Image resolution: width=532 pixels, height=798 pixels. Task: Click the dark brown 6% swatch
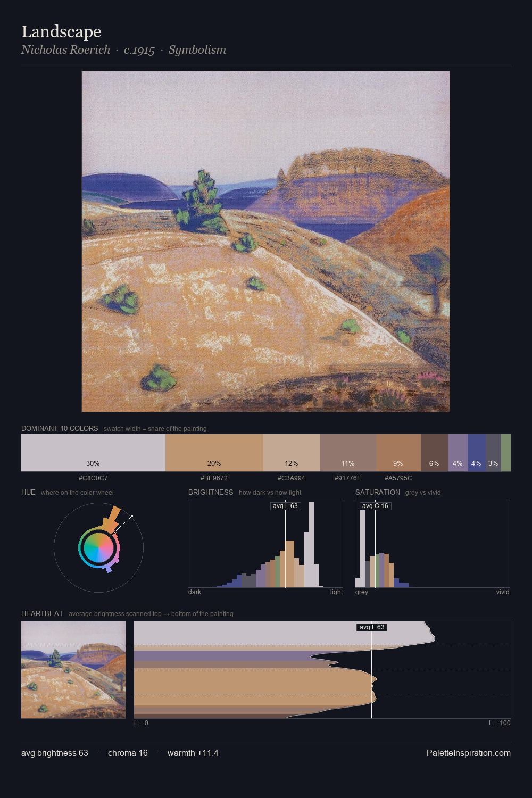434,453
